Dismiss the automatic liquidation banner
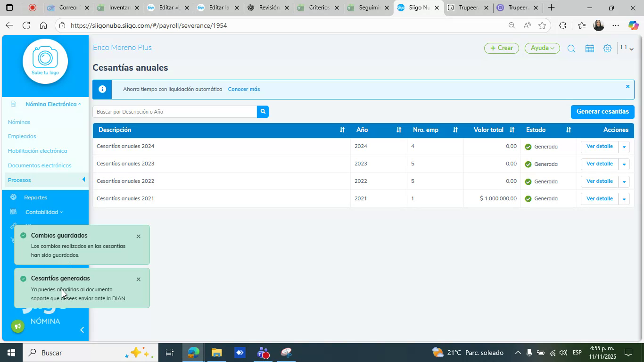 pos(627,86)
